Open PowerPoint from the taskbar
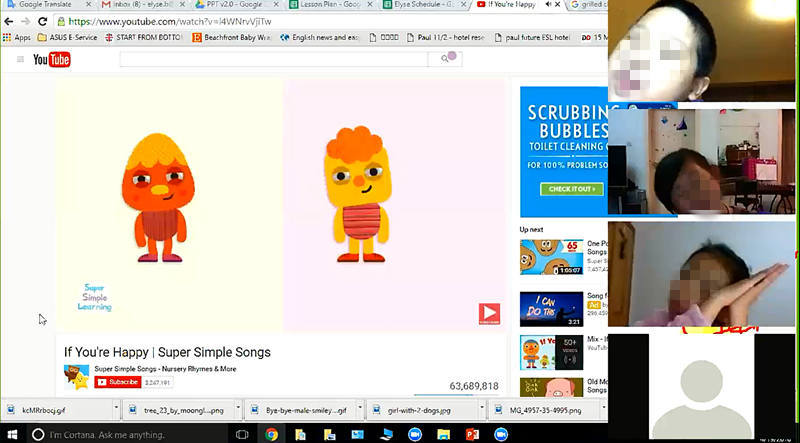800x443 pixels. 472,434
